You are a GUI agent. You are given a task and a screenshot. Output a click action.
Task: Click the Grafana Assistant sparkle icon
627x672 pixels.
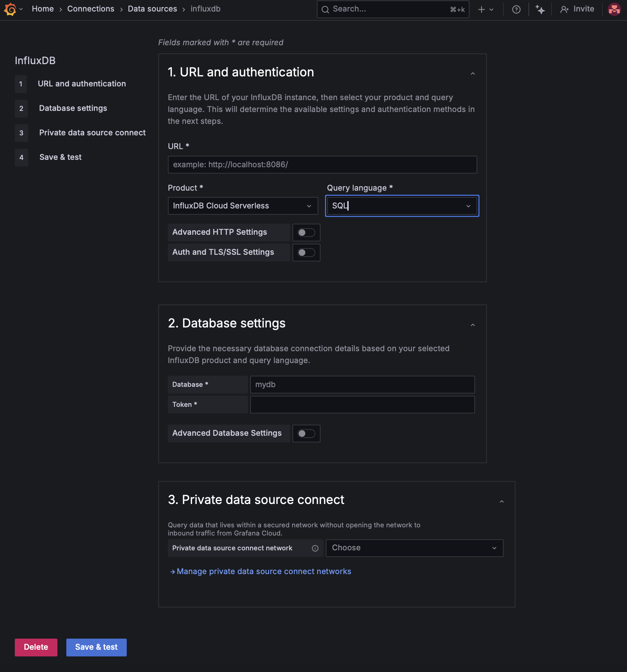click(x=540, y=10)
